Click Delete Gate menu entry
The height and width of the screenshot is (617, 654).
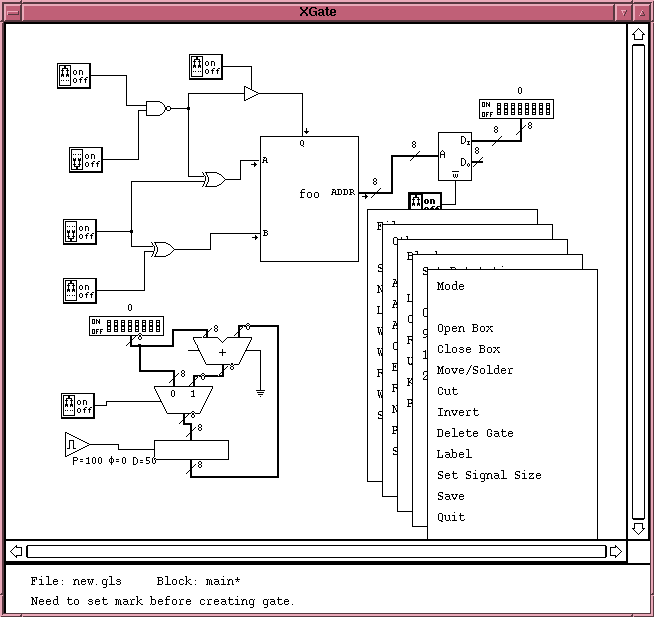(x=475, y=433)
